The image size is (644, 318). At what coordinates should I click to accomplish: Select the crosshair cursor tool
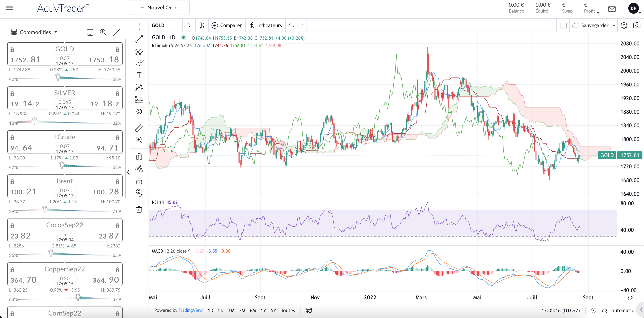[x=139, y=27]
